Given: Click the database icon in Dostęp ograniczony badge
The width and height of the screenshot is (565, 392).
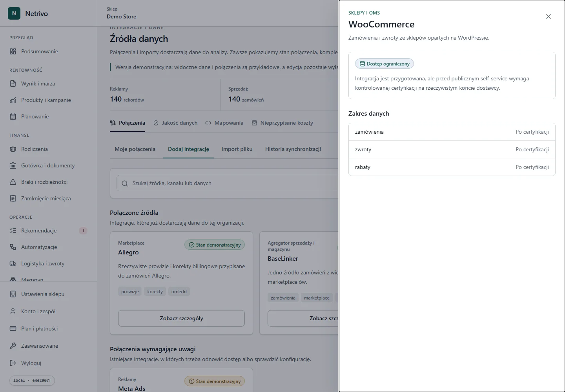Looking at the screenshot, I should pos(362,64).
